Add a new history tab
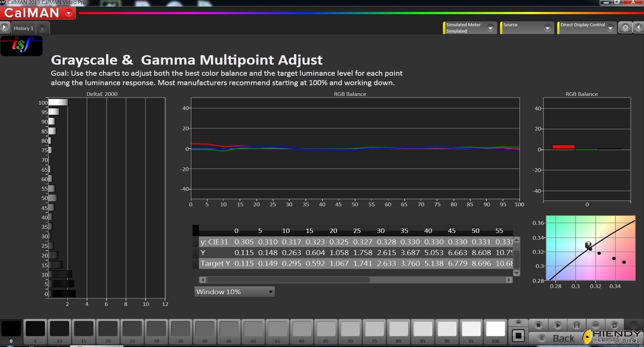 42,29
